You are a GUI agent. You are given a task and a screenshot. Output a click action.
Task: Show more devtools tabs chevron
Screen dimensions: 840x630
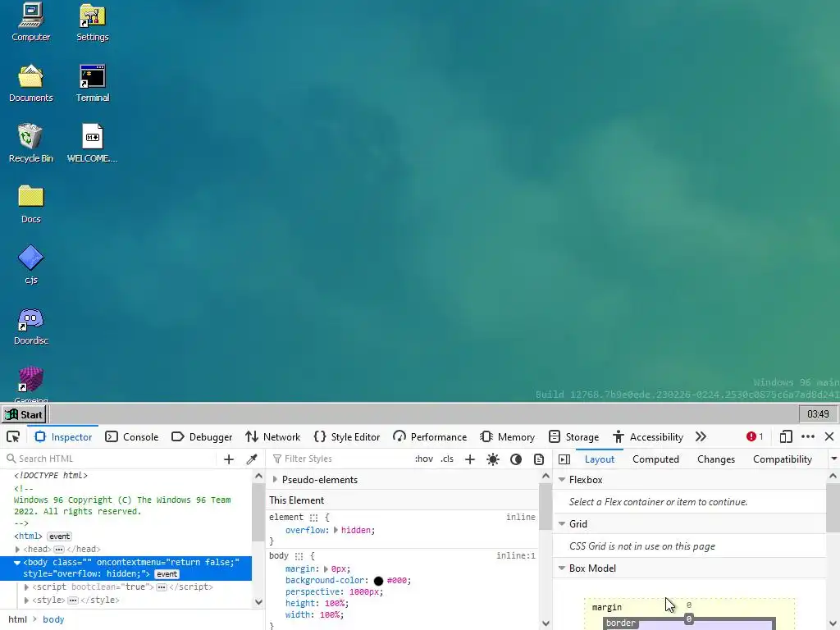[x=701, y=436]
